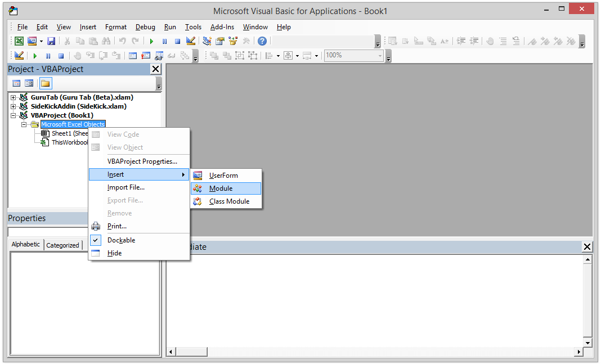
Task: Open Immediate Window icon on Debug toolbar
Action: (x=146, y=56)
